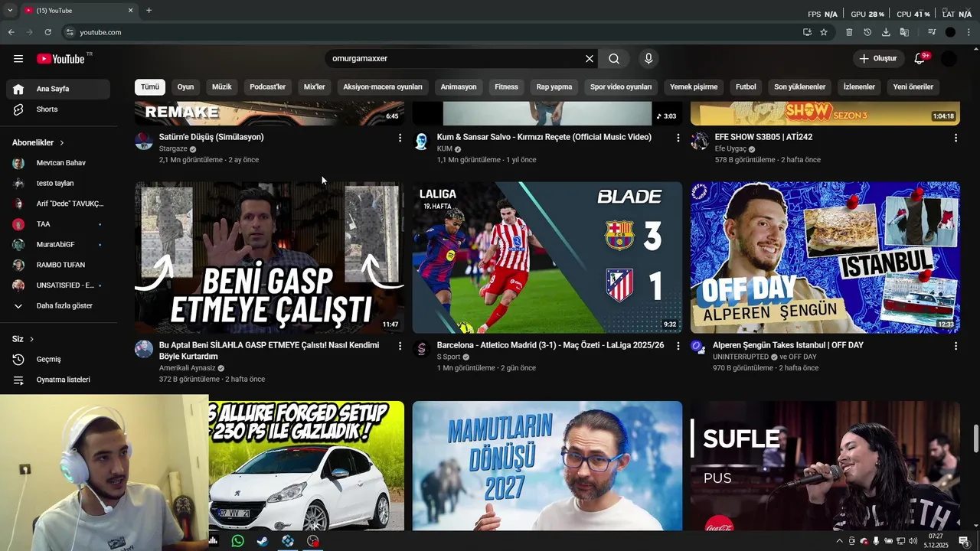The width and height of the screenshot is (980, 551).
Task: Go to Ana Sayfa in sidebar
Action: pos(58,89)
